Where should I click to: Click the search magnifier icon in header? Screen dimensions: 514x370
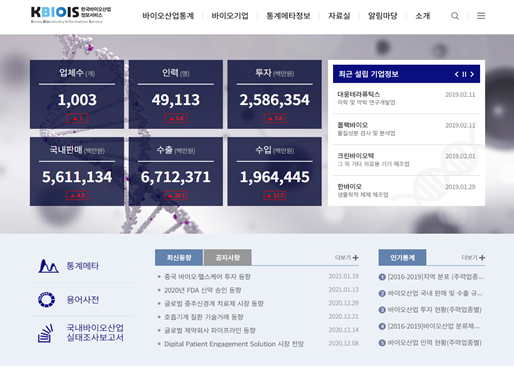click(455, 16)
